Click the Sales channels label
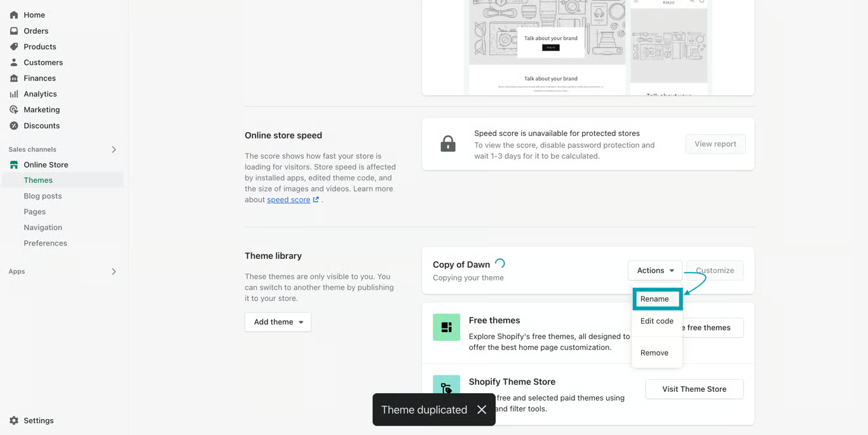This screenshot has height=435, width=868. (32, 149)
